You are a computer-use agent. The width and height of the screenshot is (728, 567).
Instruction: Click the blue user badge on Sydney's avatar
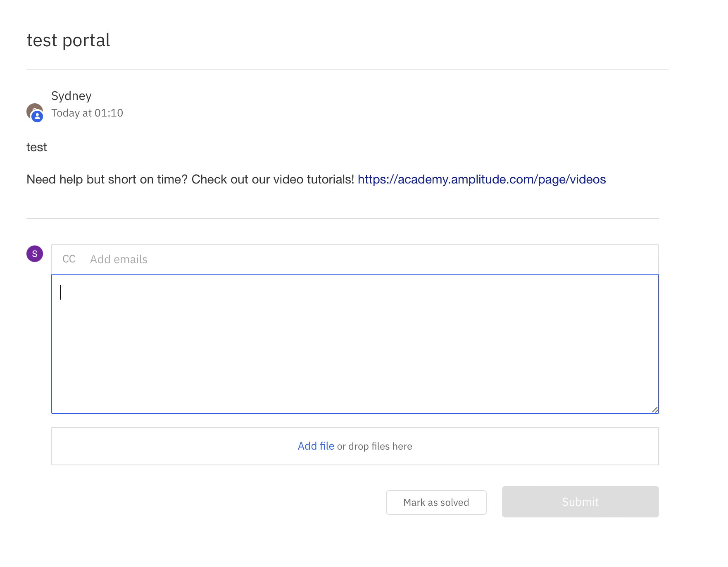tap(37, 117)
